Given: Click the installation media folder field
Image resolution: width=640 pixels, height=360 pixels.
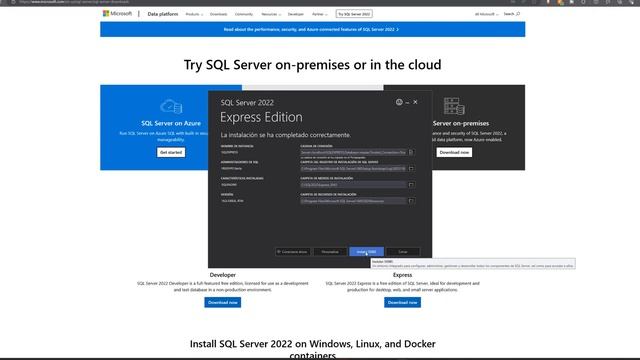Looking at the screenshot, I should (x=353, y=185).
